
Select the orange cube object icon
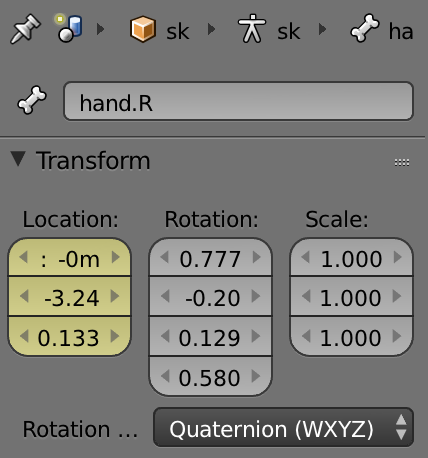pyautogui.click(x=143, y=29)
